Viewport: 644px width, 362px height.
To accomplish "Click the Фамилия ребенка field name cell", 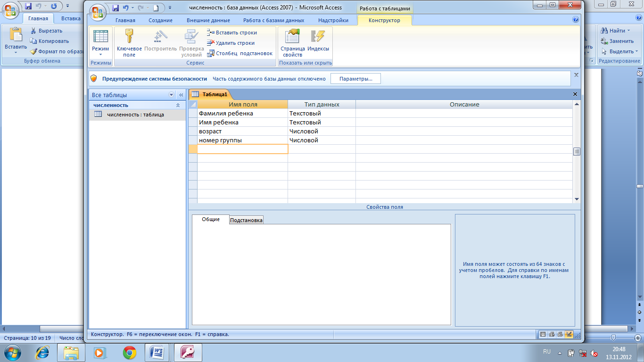I will [x=242, y=113].
